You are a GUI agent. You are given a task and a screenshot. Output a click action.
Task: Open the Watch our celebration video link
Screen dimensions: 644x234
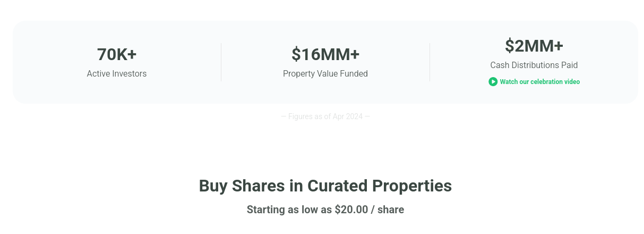tap(534, 82)
